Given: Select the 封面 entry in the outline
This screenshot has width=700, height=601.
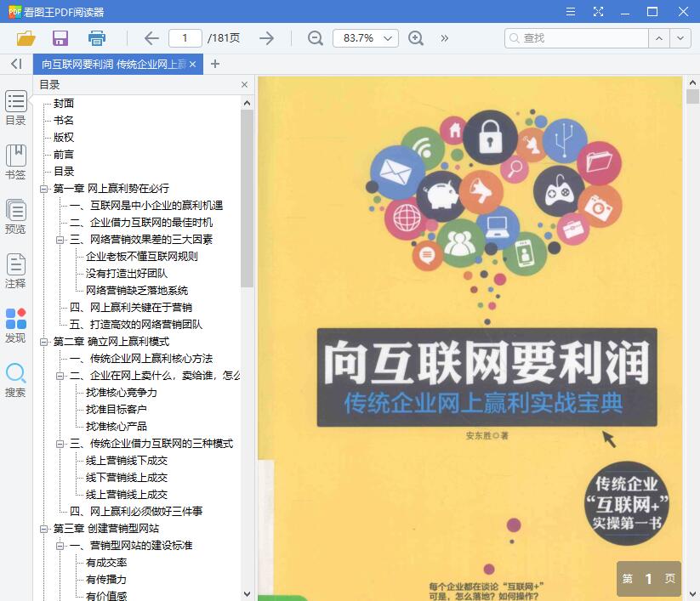Looking at the screenshot, I should coord(64,104).
